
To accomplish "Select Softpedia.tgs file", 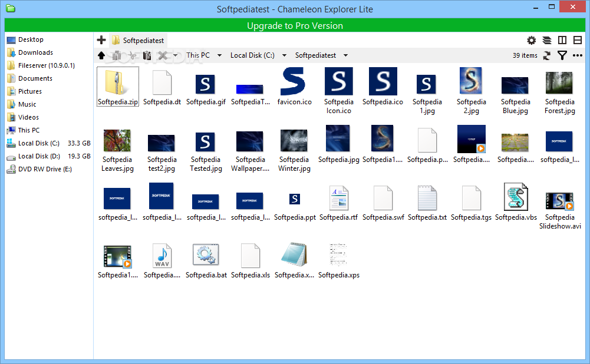I will click(471, 203).
